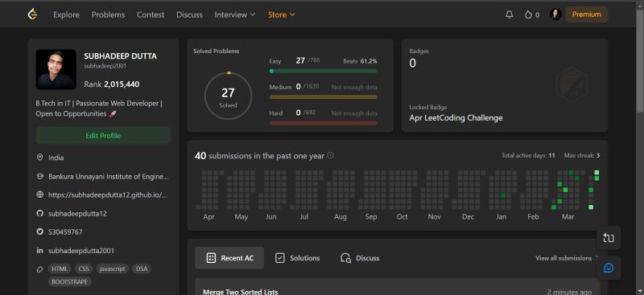Click the Medium solved progress bar
This screenshot has width=644, height=295.
pyautogui.click(x=324, y=97)
